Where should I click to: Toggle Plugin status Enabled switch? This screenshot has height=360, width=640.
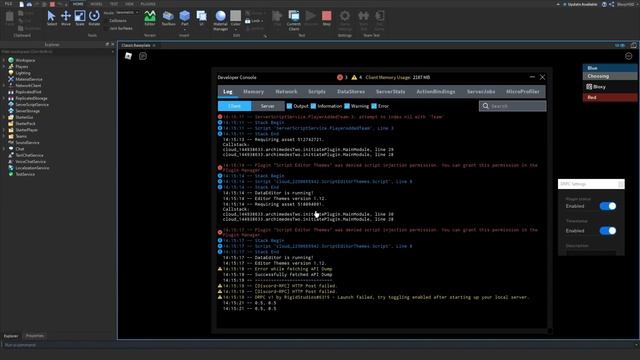[608, 206]
